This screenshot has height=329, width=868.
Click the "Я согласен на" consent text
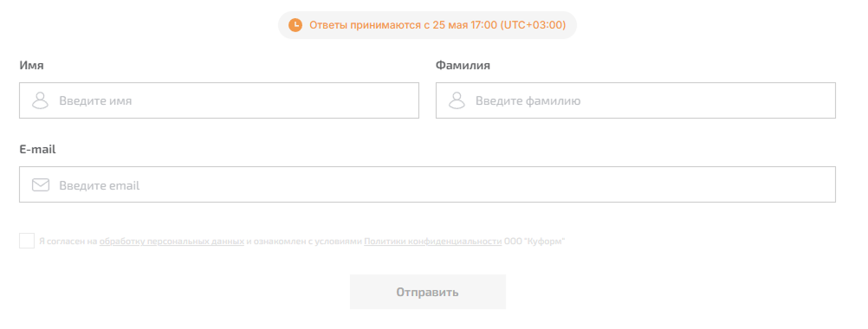68,242
